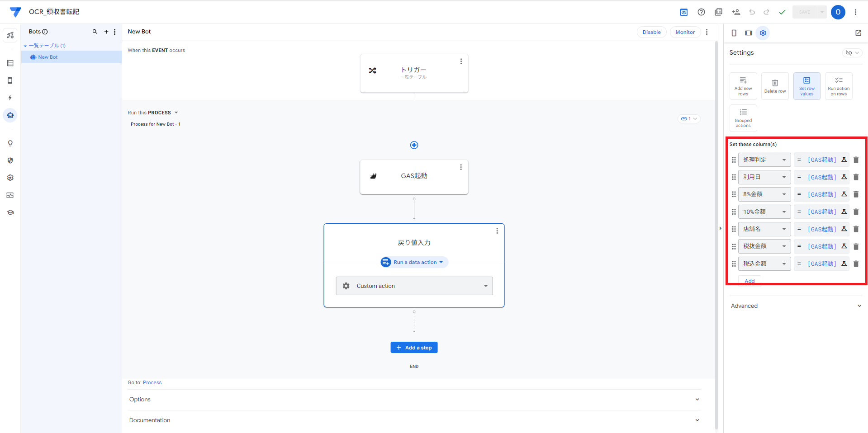This screenshot has height=433, width=868.
Task: Open the Custom action dropdown
Action: (414, 286)
